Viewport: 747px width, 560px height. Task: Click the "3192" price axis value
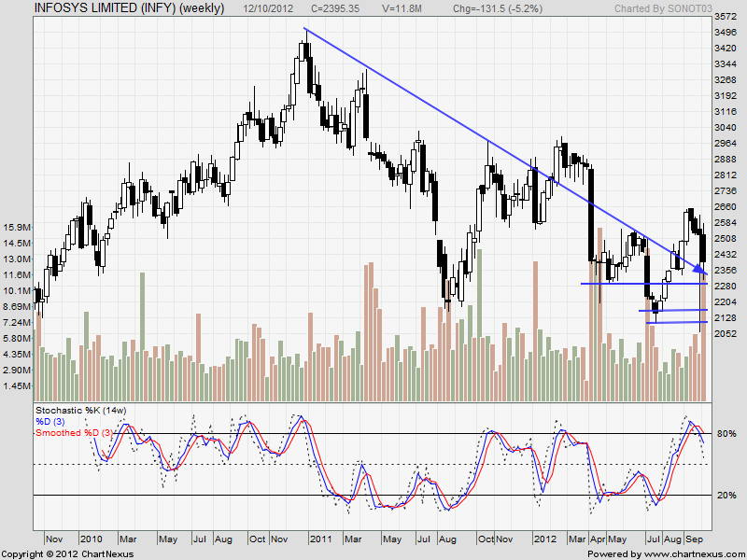(x=726, y=96)
